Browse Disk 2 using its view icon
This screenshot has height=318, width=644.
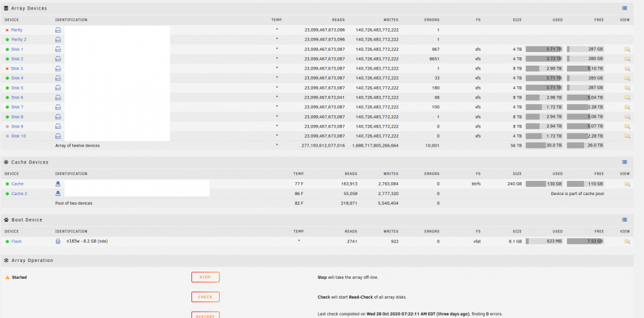(x=627, y=59)
